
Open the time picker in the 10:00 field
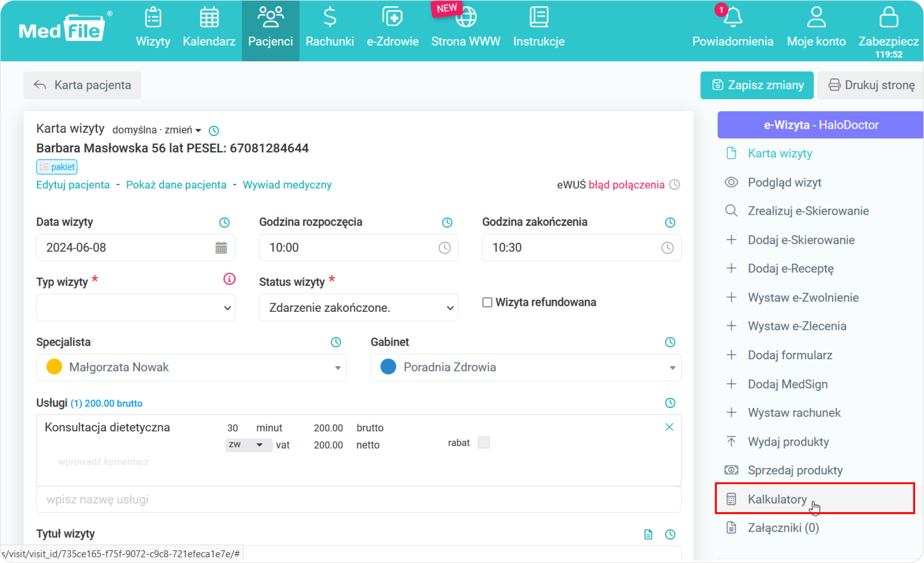(444, 248)
